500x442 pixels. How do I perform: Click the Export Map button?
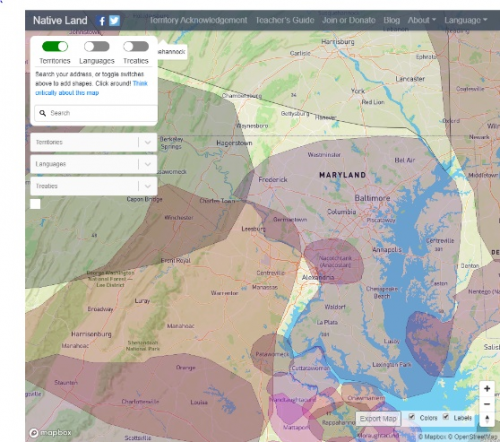(378, 418)
